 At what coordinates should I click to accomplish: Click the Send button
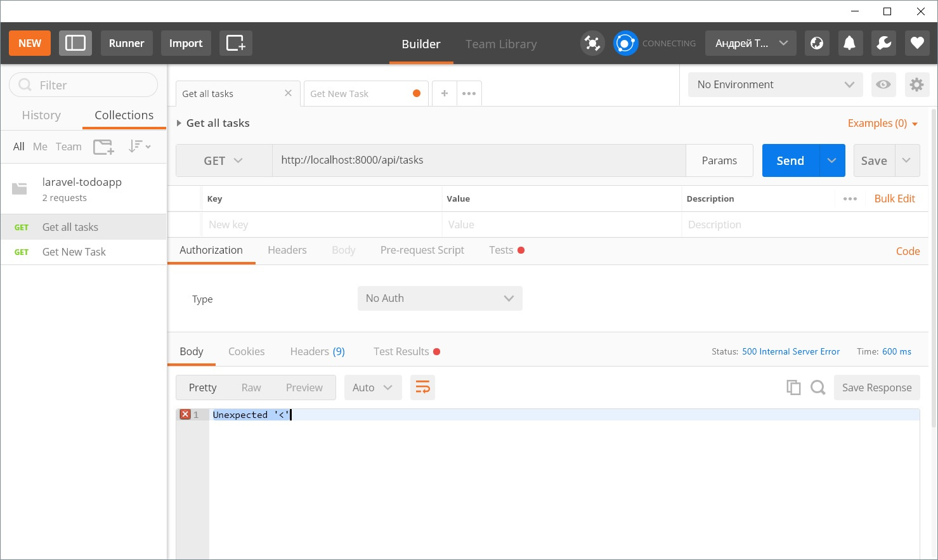(x=790, y=160)
